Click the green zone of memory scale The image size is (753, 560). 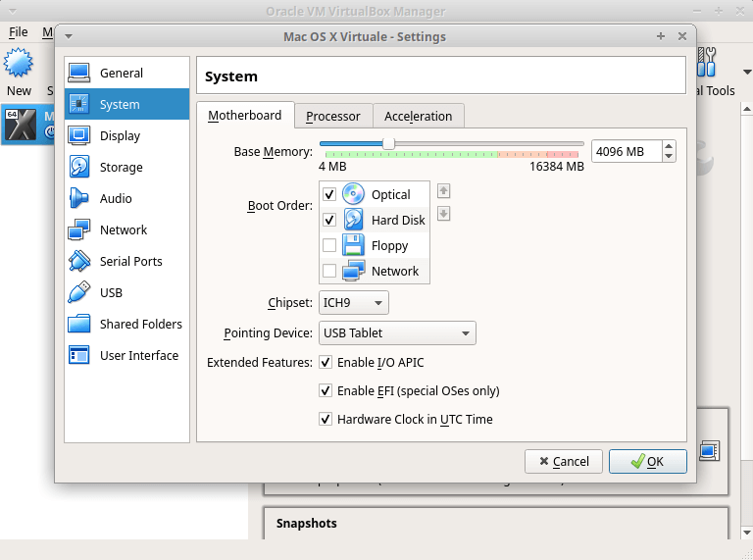[412, 154]
